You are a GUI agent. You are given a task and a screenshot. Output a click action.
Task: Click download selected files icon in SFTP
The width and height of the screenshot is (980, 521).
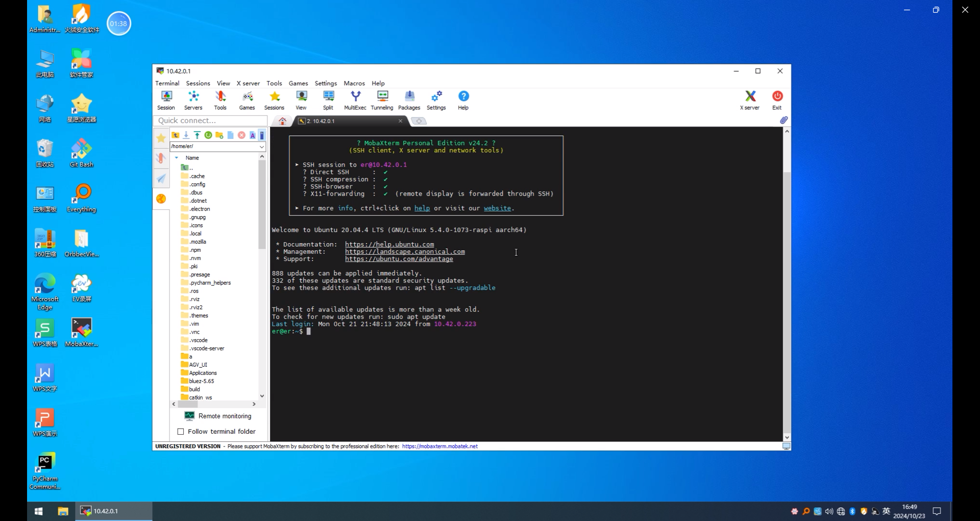(x=186, y=135)
